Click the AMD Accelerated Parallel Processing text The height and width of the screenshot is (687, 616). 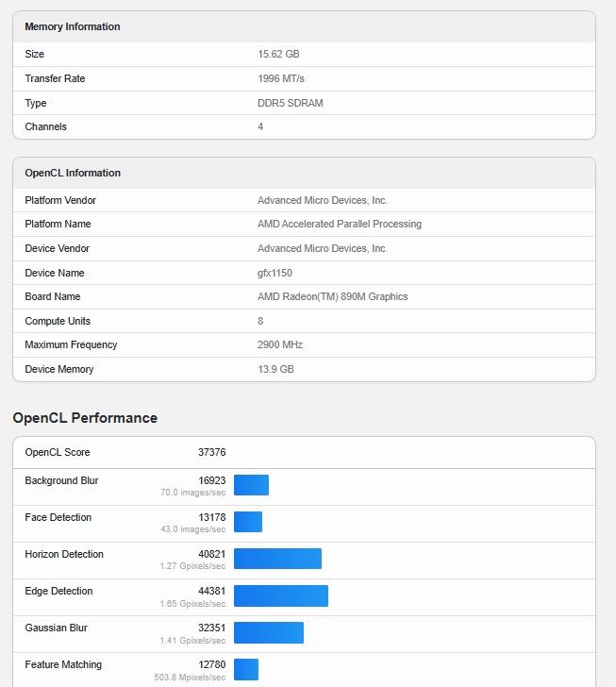[339, 224]
